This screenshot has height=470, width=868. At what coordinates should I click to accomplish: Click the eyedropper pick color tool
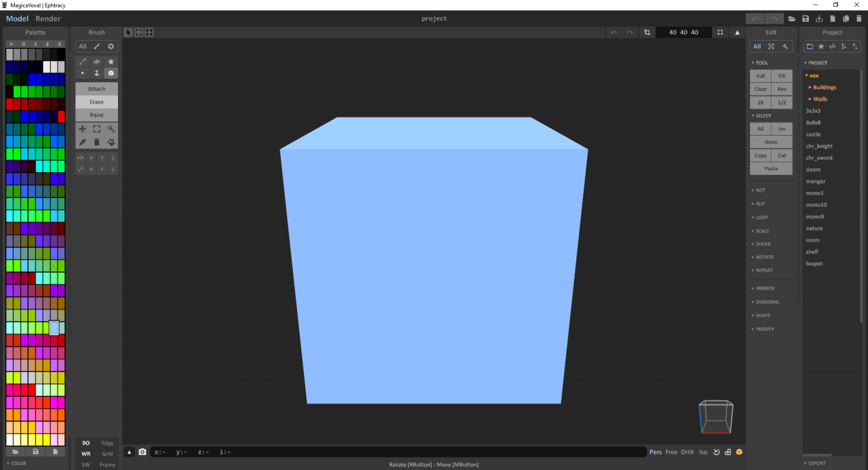point(83,142)
